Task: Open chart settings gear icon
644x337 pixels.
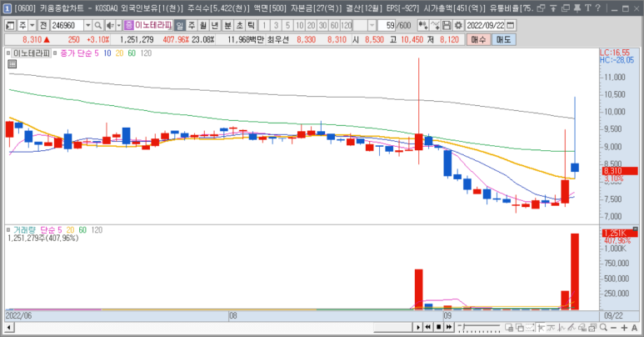Action: click(x=458, y=26)
